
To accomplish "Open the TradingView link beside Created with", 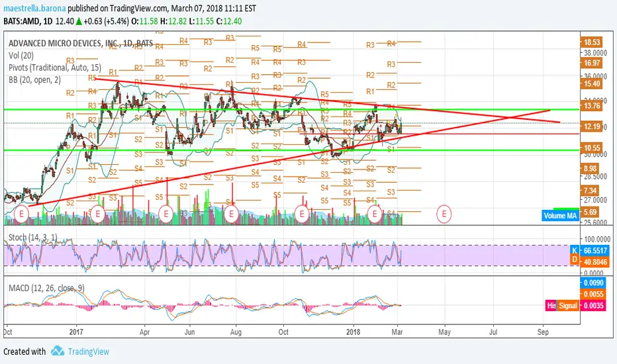I will pos(89,351).
